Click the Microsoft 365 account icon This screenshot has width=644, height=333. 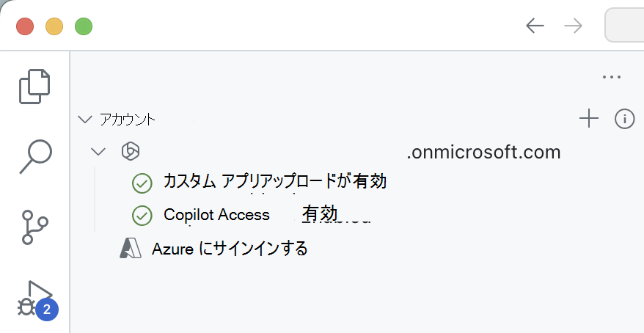tap(130, 152)
